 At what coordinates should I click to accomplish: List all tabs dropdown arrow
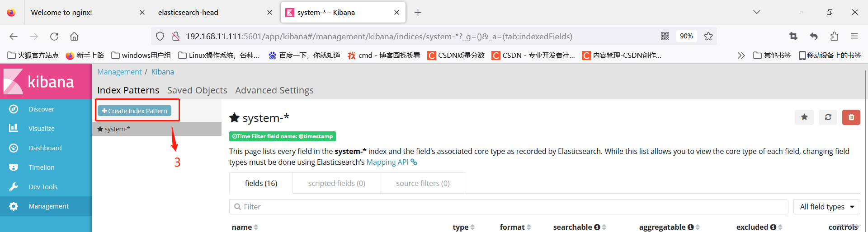pyautogui.click(x=757, y=12)
